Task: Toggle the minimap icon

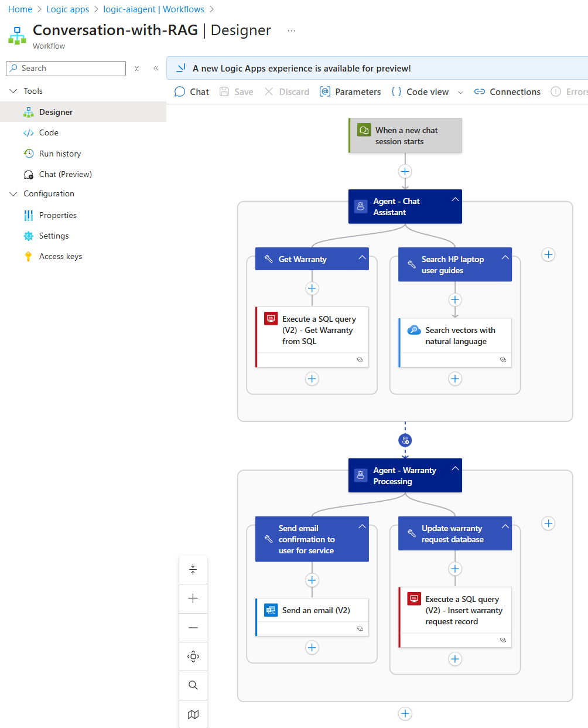Action: click(193, 715)
